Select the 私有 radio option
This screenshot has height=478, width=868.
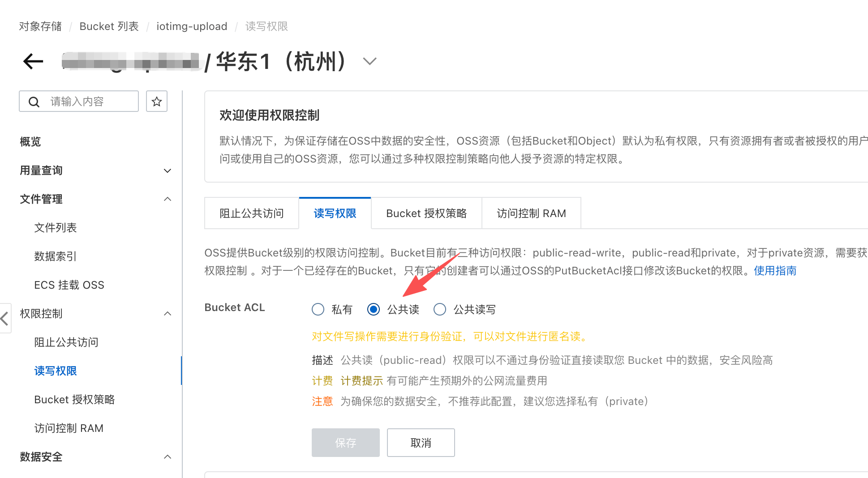point(318,309)
